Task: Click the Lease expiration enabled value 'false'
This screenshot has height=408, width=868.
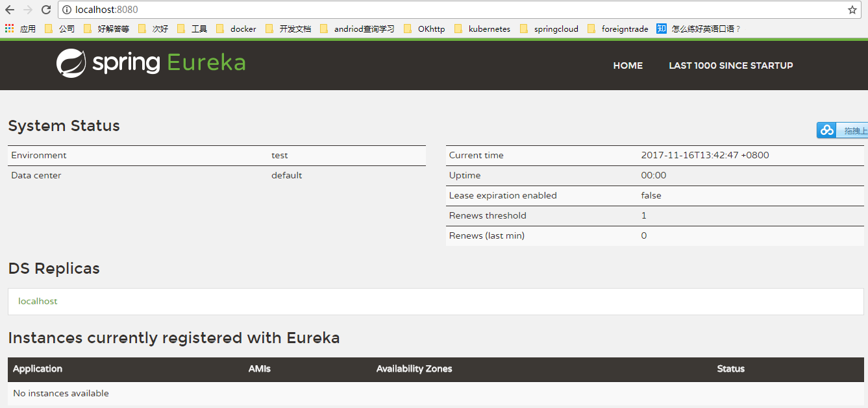Action: click(x=651, y=195)
